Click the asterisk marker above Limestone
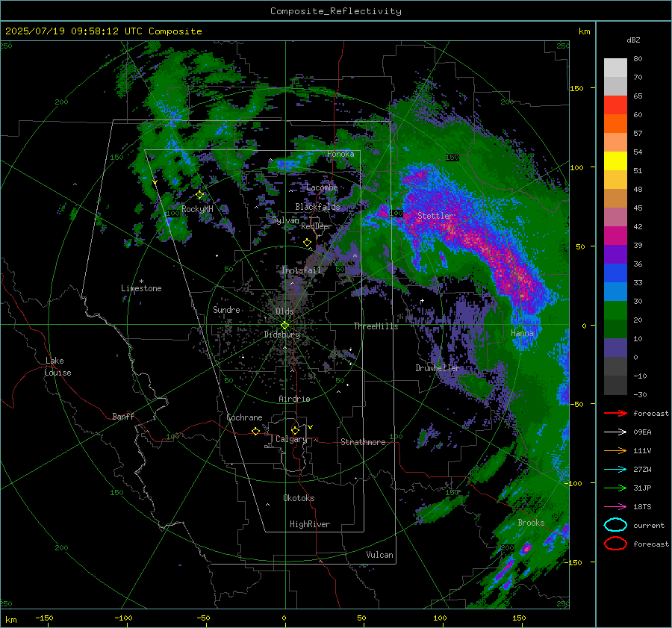The height and width of the screenshot is (628, 672). tap(141, 282)
